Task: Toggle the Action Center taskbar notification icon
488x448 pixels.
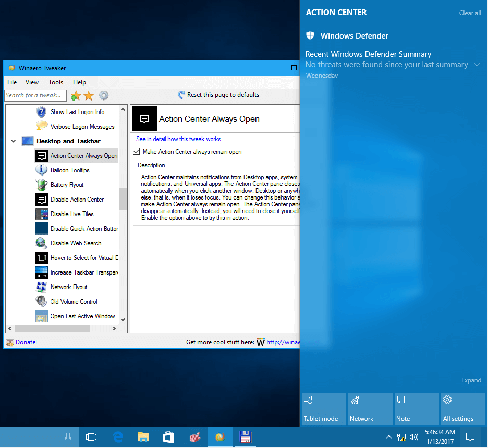Action: point(470,437)
